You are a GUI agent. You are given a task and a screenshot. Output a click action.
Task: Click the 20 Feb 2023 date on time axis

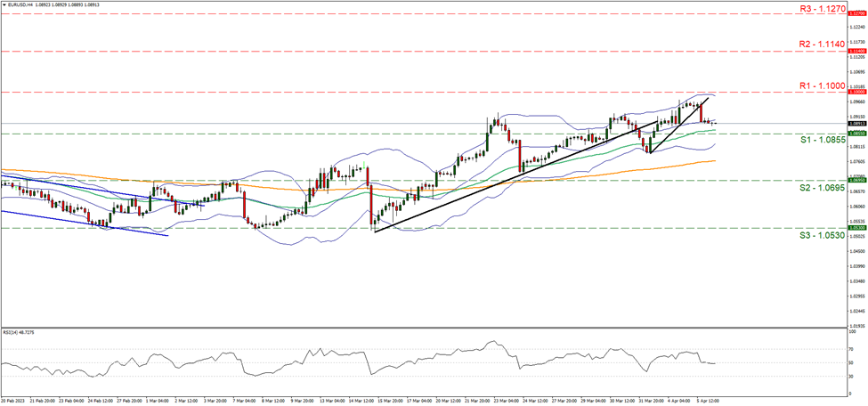point(13,401)
